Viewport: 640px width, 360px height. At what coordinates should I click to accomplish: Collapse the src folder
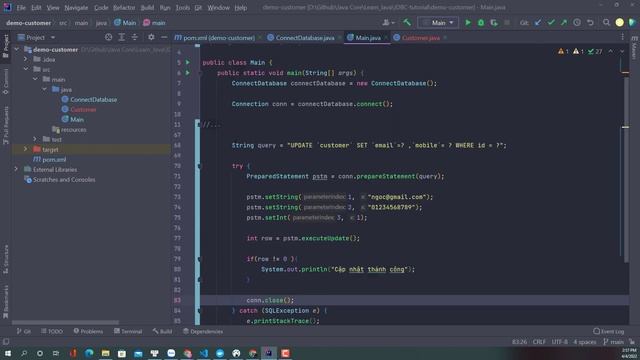26,69
